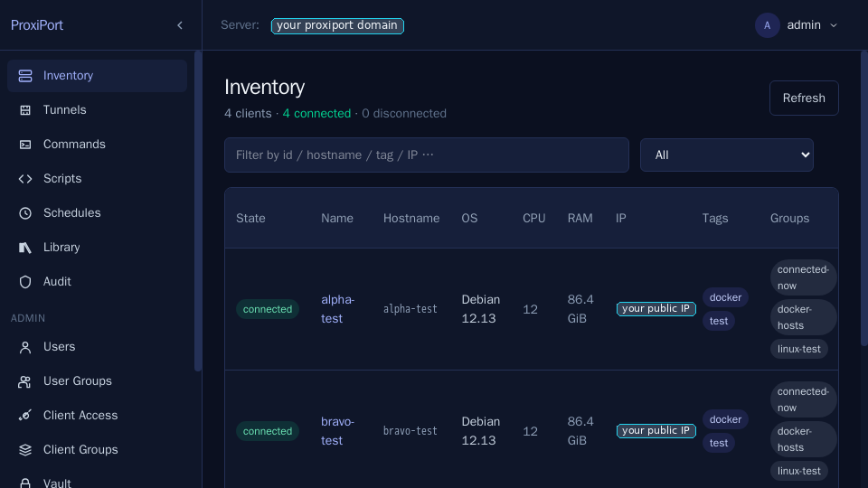Click the admin avatar circle
The height and width of the screenshot is (488, 868).
(768, 25)
